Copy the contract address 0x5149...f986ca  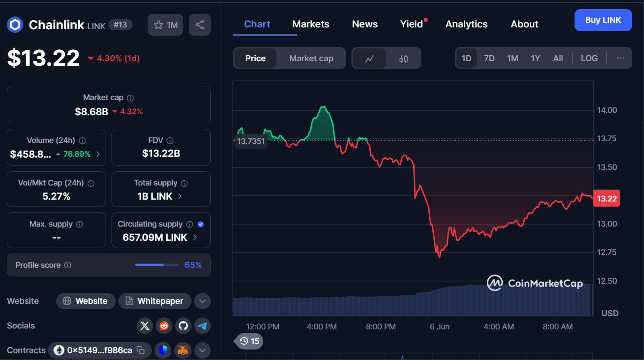[x=141, y=350]
